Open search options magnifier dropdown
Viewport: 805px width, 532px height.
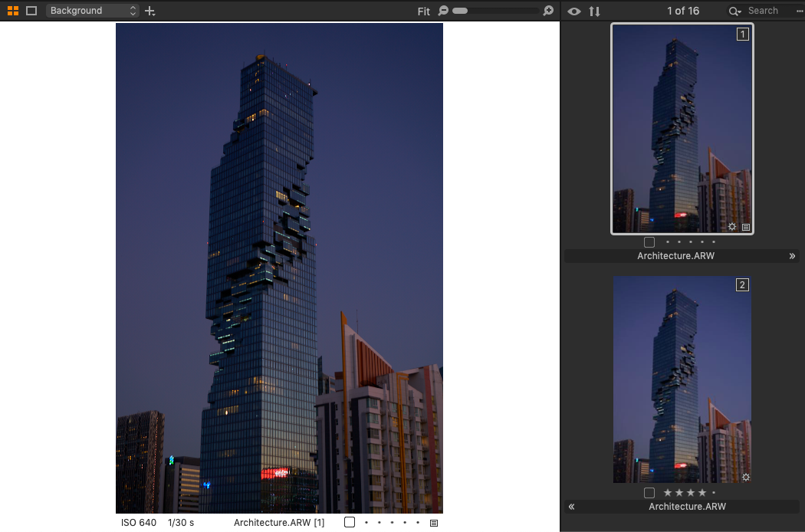click(734, 11)
